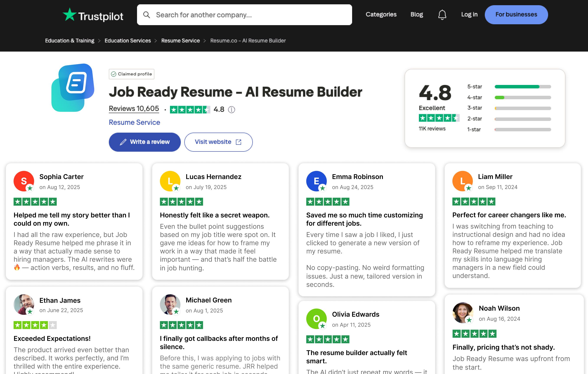Click the star rating under Excellent
Image resolution: width=588 pixels, height=374 pixels.
tap(439, 118)
